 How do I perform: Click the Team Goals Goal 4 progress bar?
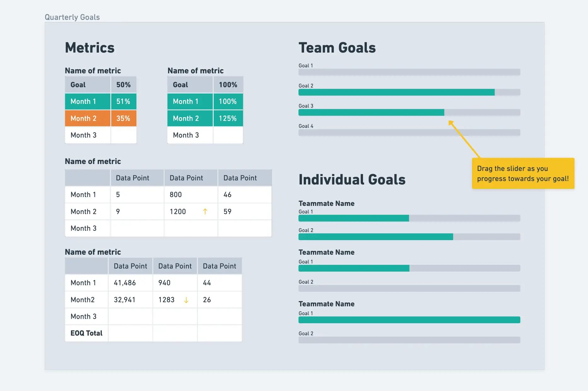[x=409, y=133]
